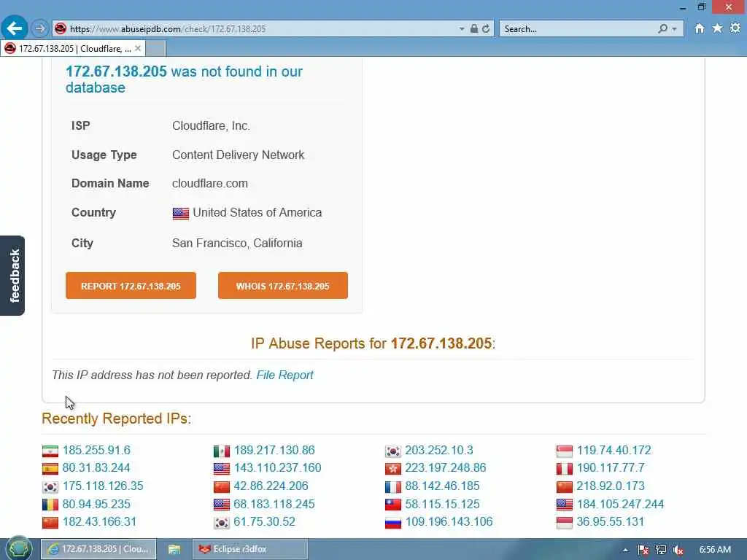Open the address bar autocomplete dropdown arrow
The height and width of the screenshot is (560, 747).
pyautogui.click(x=462, y=29)
